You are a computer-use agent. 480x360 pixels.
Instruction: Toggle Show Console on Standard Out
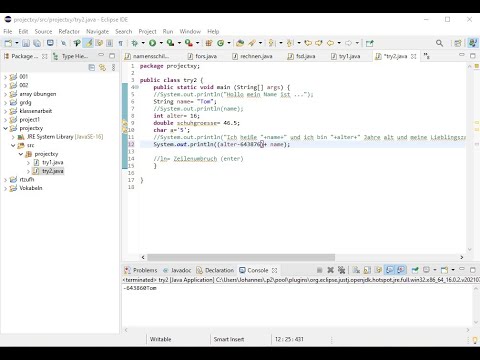[x=389, y=270]
